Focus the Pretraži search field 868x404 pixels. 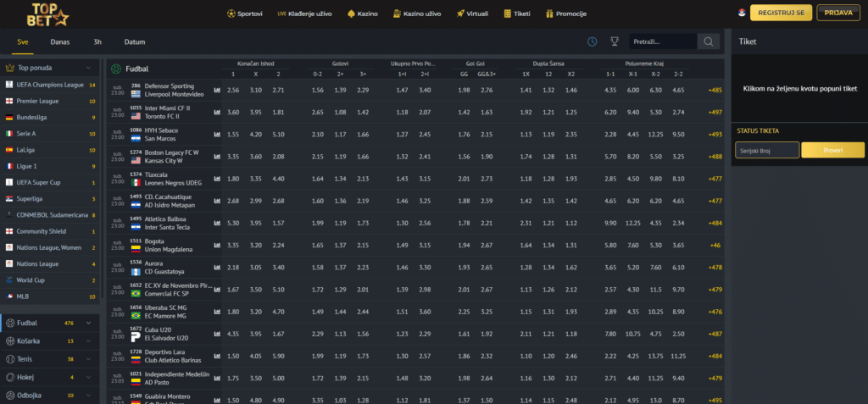point(663,42)
